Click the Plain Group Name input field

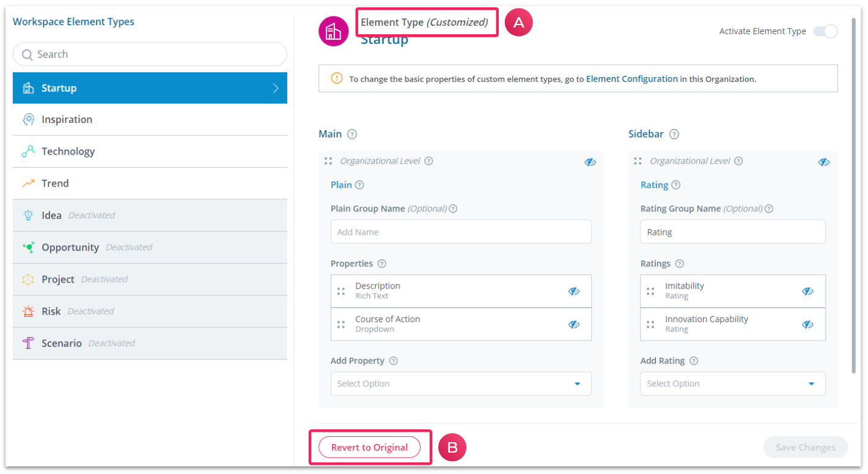[x=461, y=232]
